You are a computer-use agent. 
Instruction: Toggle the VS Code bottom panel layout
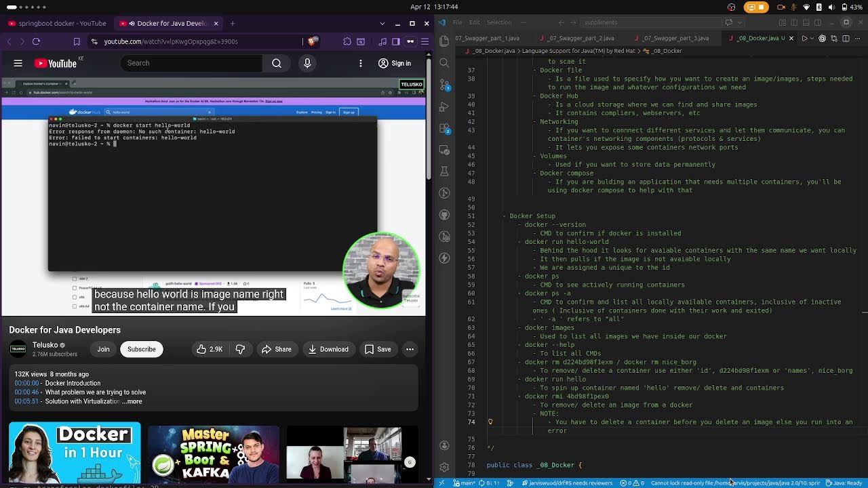(x=806, y=22)
